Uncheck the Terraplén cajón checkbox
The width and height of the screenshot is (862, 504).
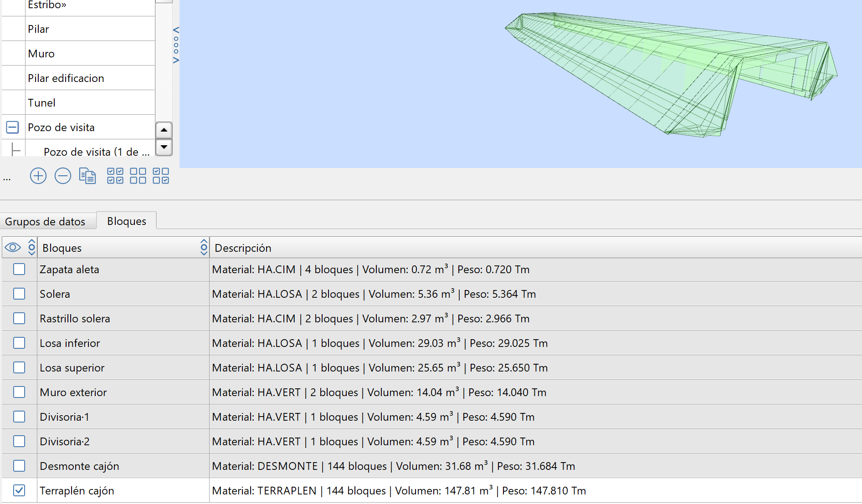click(x=19, y=490)
